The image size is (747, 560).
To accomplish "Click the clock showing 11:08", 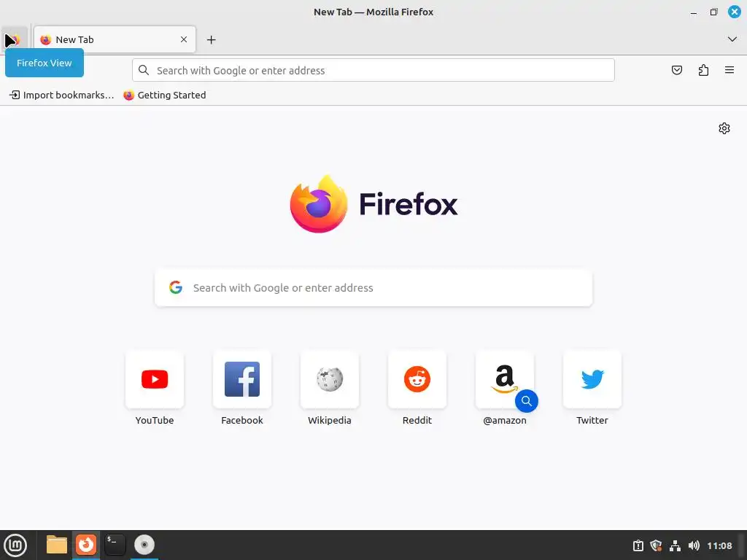I will click(719, 545).
